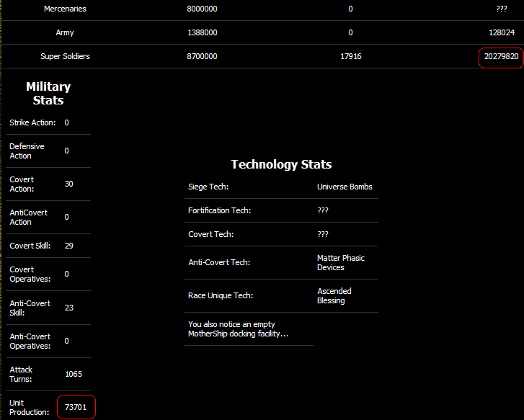Select the Universe Bombs siege tech entry
The image size is (524, 420).
(x=345, y=187)
